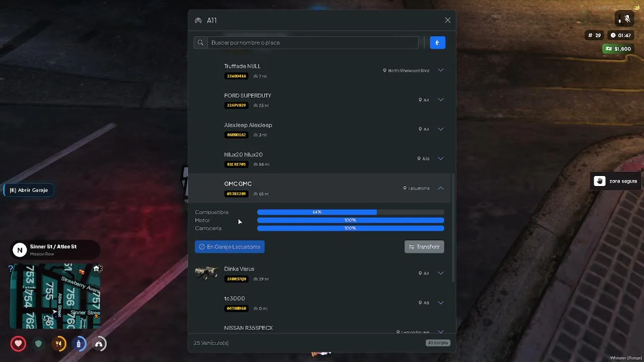
Task: Click the FORD SUPERDUTY vehicle name
Action: pos(248,96)
